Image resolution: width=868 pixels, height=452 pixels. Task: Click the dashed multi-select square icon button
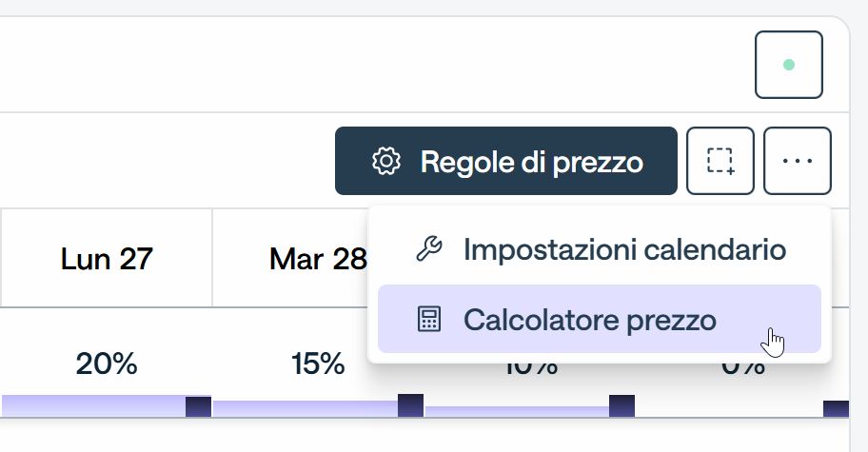[x=720, y=161]
